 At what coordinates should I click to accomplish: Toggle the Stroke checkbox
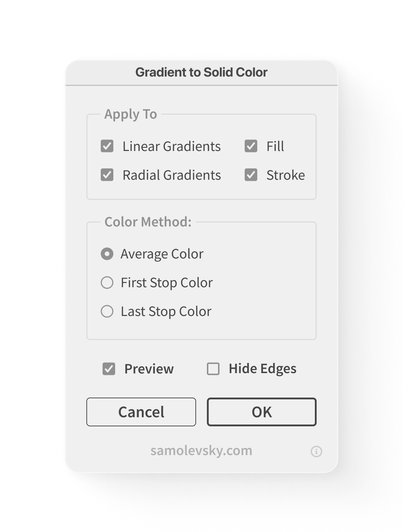(251, 175)
